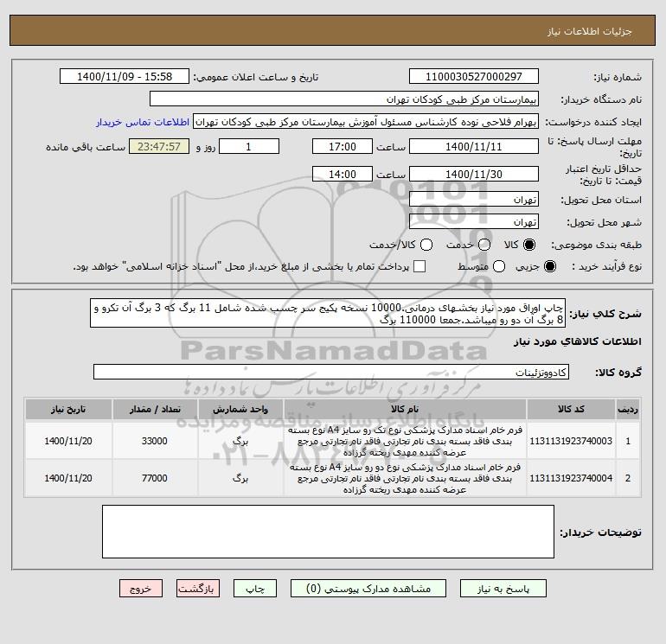The width and height of the screenshot is (666, 644).
Task: Click row 1 item name with تک رو
Action: 405,441
